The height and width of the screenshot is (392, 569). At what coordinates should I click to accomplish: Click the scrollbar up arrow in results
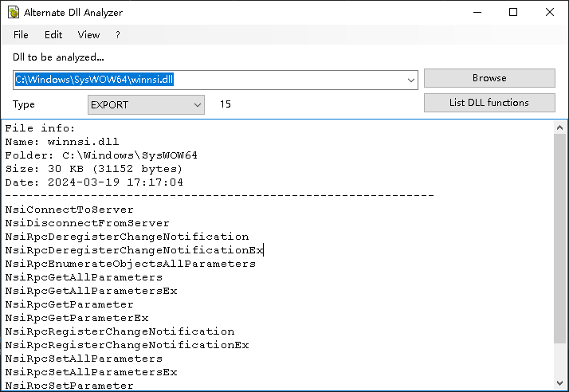coord(561,127)
